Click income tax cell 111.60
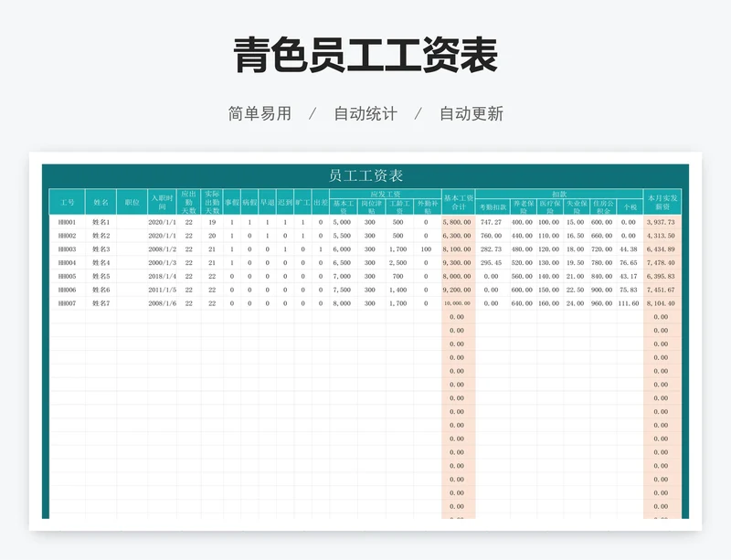 [629, 303]
